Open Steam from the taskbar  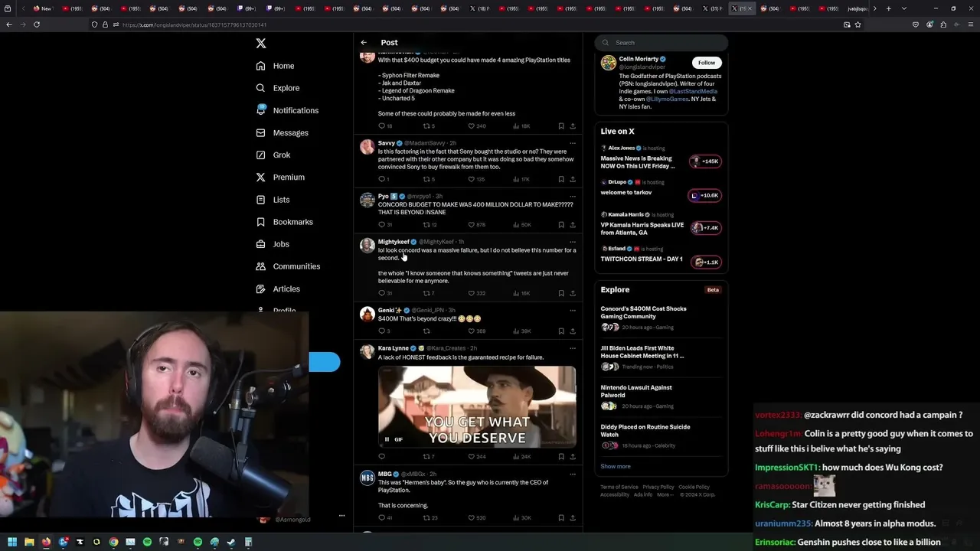[x=231, y=542]
